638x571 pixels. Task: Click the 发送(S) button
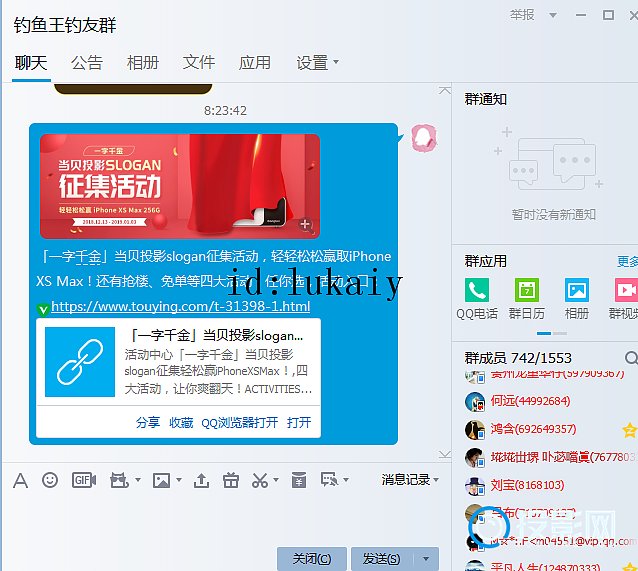(x=382, y=559)
